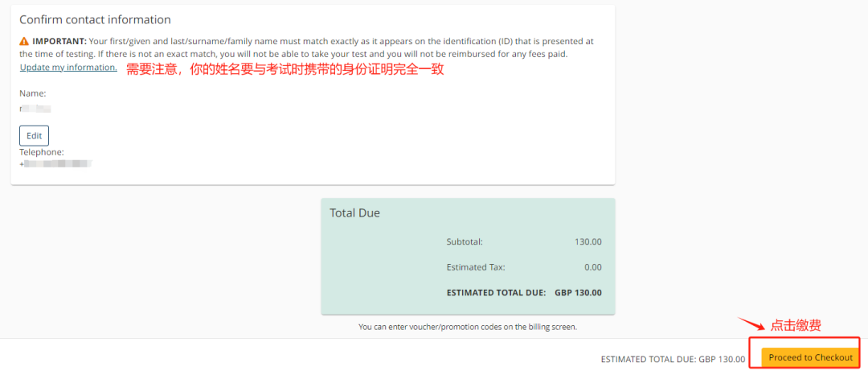Click the Confirm contact information heading
The width and height of the screenshot is (868, 375).
coord(95,19)
